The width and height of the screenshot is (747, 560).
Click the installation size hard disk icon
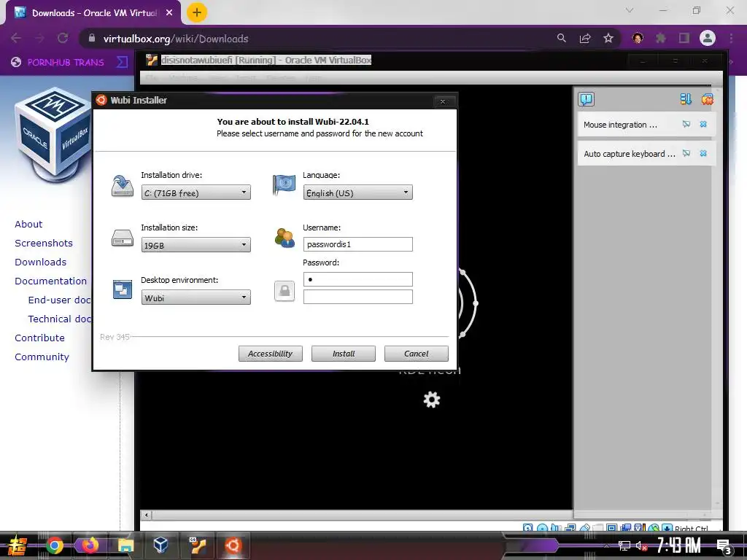tap(123, 238)
